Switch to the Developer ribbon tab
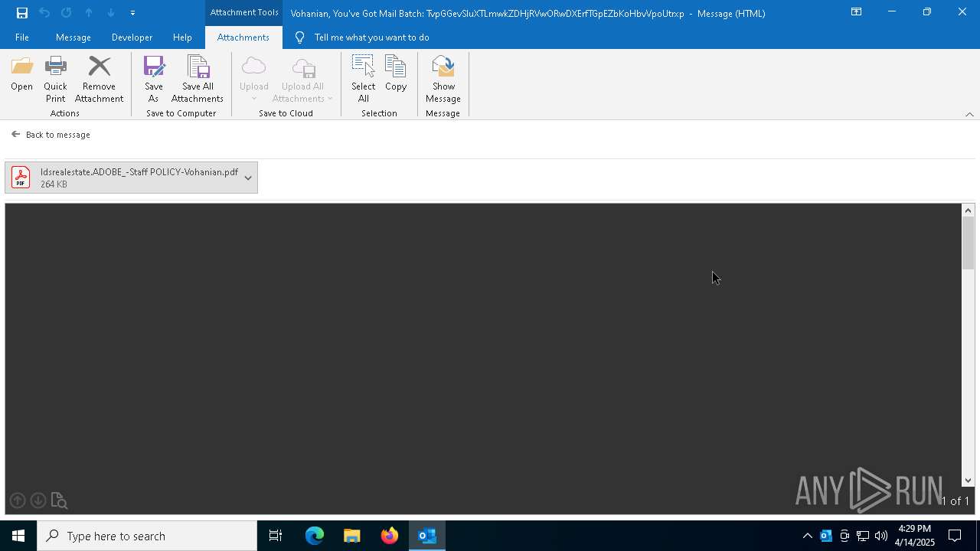The width and height of the screenshot is (980, 551). point(132,37)
